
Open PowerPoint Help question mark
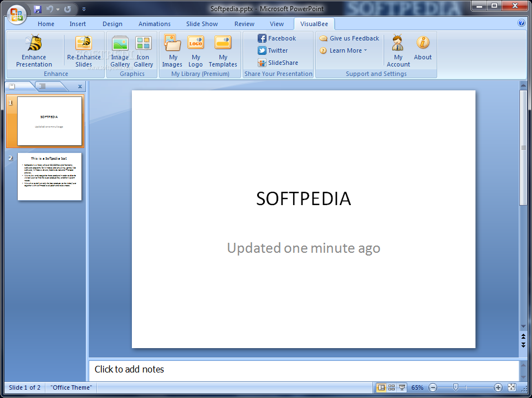[521, 23]
